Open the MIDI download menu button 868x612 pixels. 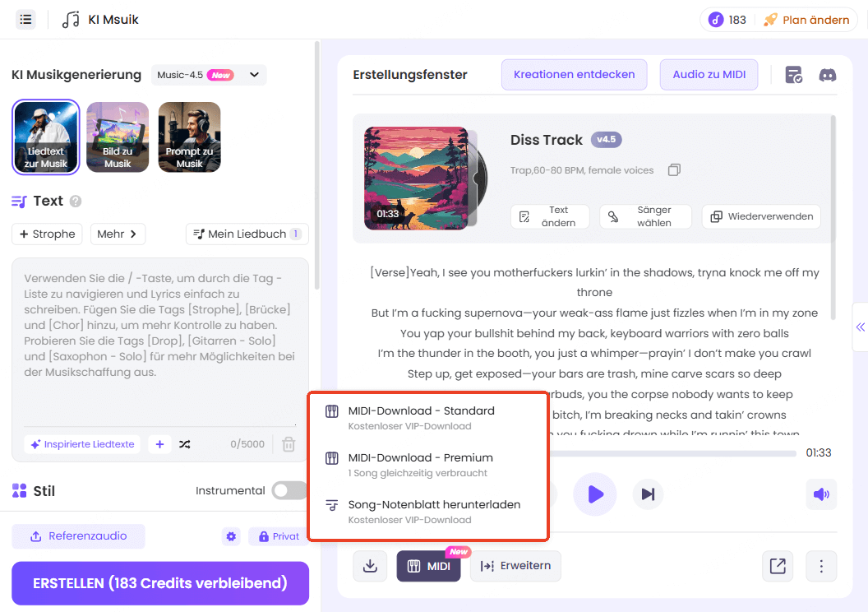428,566
